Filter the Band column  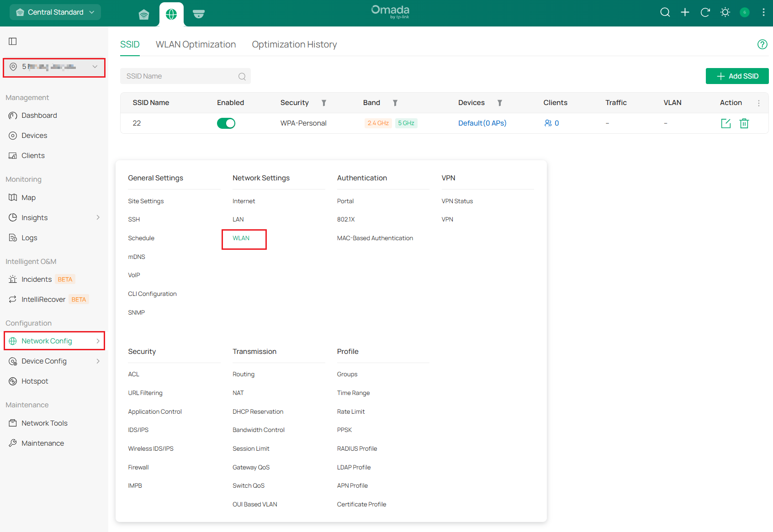click(x=395, y=103)
